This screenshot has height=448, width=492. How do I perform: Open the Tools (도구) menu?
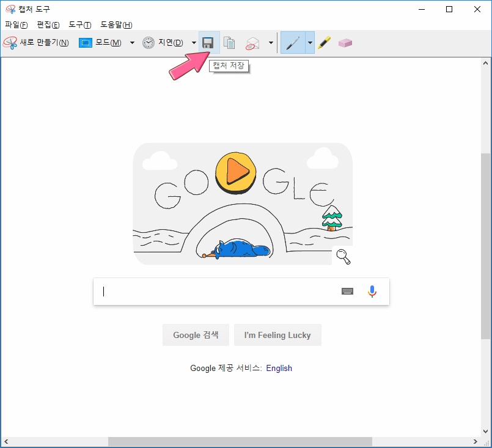[79, 25]
